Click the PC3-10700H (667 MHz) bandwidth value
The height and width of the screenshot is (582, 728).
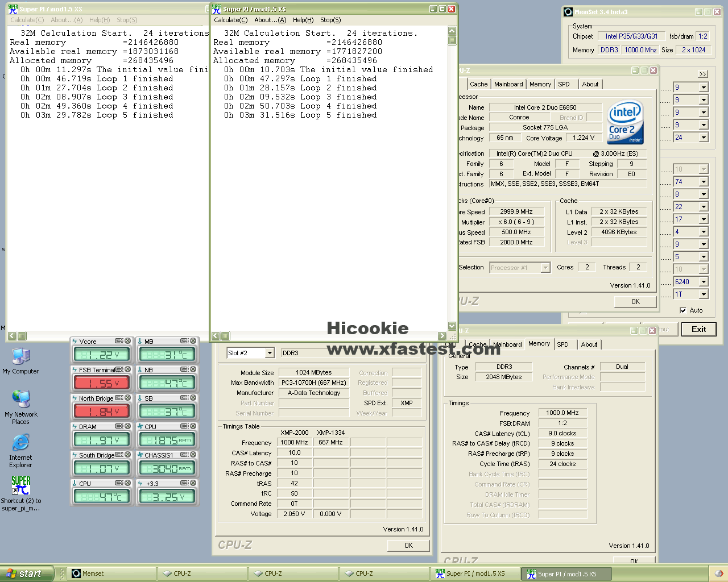(x=313, y=383)
